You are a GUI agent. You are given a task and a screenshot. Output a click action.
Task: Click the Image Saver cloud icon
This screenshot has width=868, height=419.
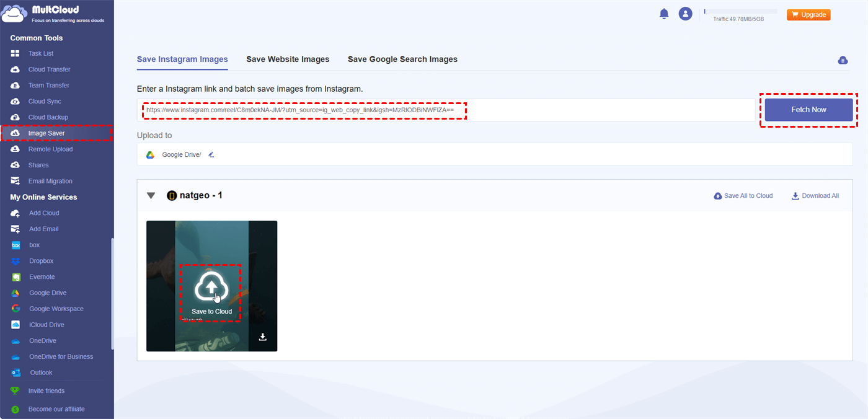click(x=15, y=133)
